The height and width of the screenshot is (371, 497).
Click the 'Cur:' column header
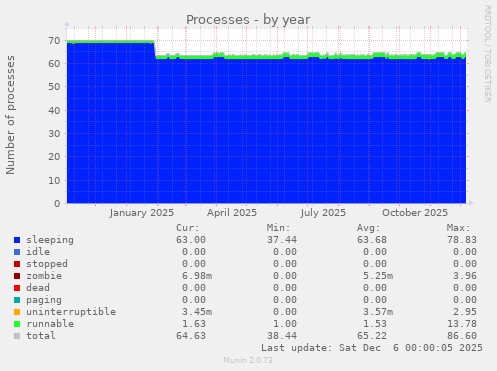point(188,228)
